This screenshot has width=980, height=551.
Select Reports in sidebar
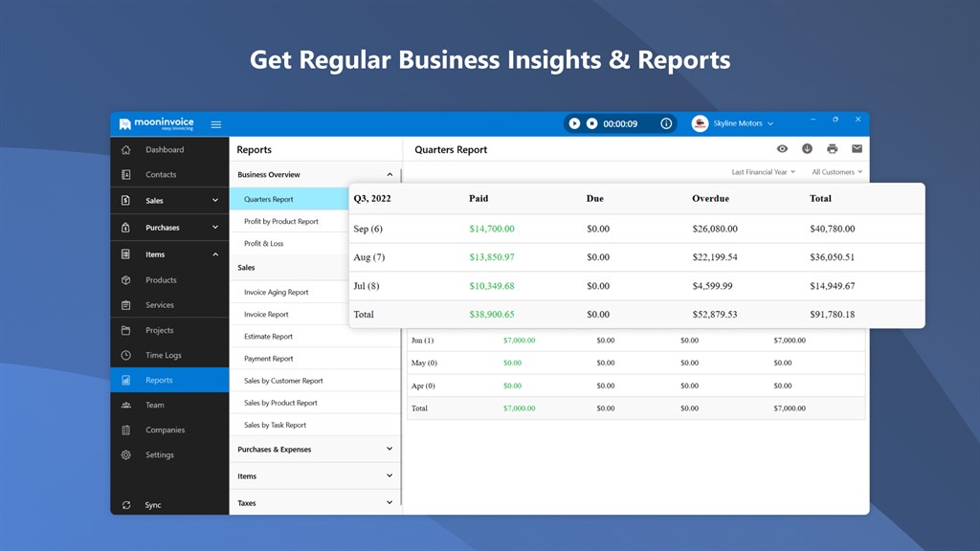pyautogui.click(x=169, y=380)
